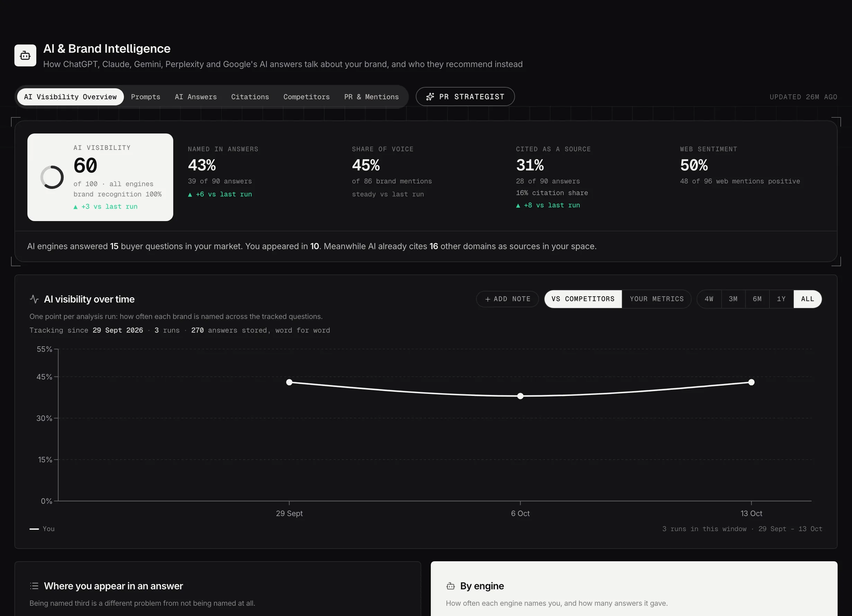
Task: Set time range to 1Y
Action: 781,299
